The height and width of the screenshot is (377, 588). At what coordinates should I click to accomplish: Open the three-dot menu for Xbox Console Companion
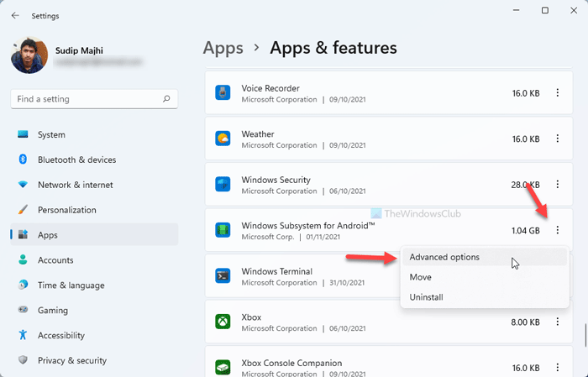(558, 367)
